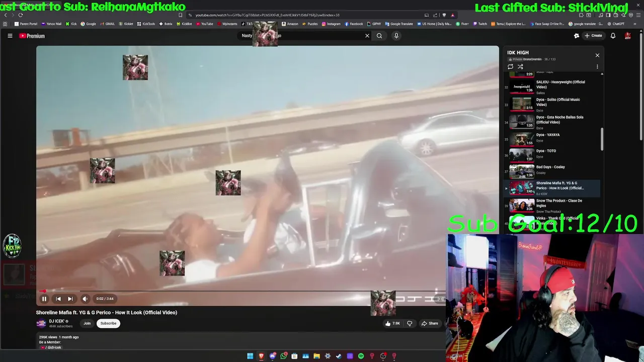Open Google Translate bookmark
This screenshot has height=362, width=644.
[x=399, y=24]
